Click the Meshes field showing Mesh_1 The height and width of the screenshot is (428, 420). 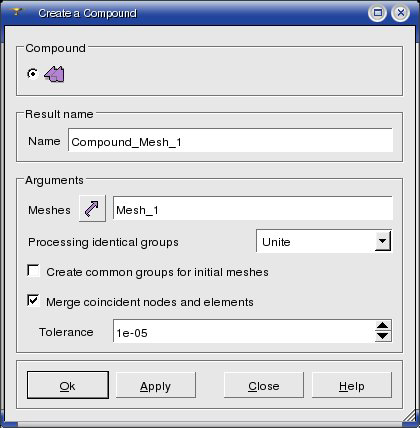coord(253,208)
